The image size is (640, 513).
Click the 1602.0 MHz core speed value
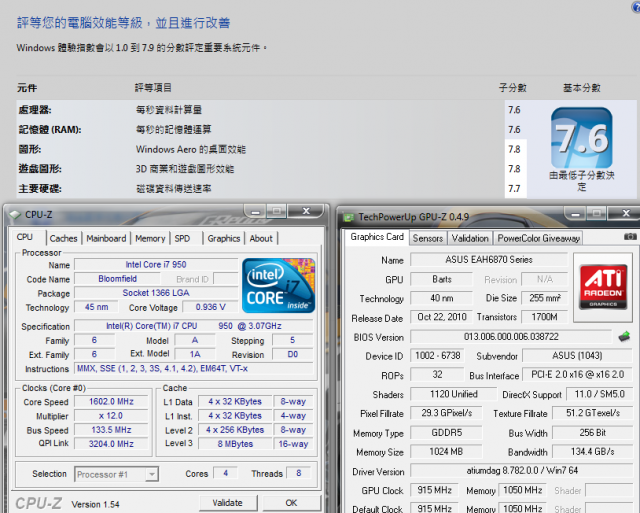pyautogui.click(x=111, y=402)
